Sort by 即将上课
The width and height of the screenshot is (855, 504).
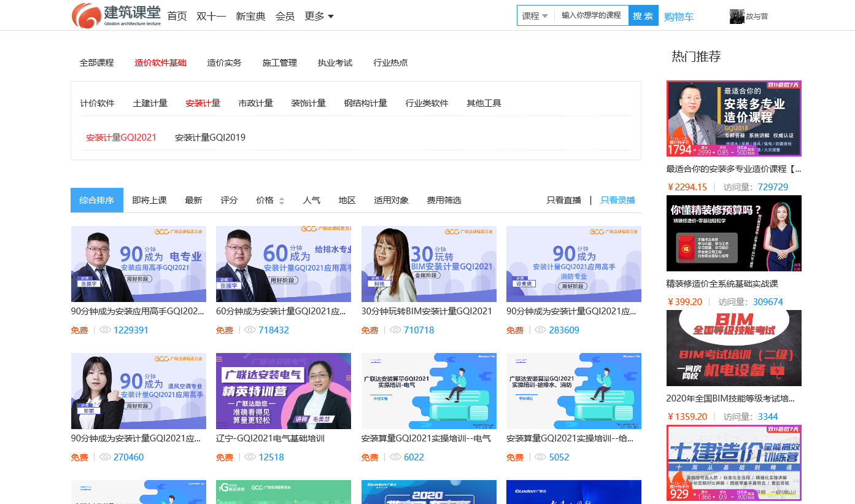(149, 200)
